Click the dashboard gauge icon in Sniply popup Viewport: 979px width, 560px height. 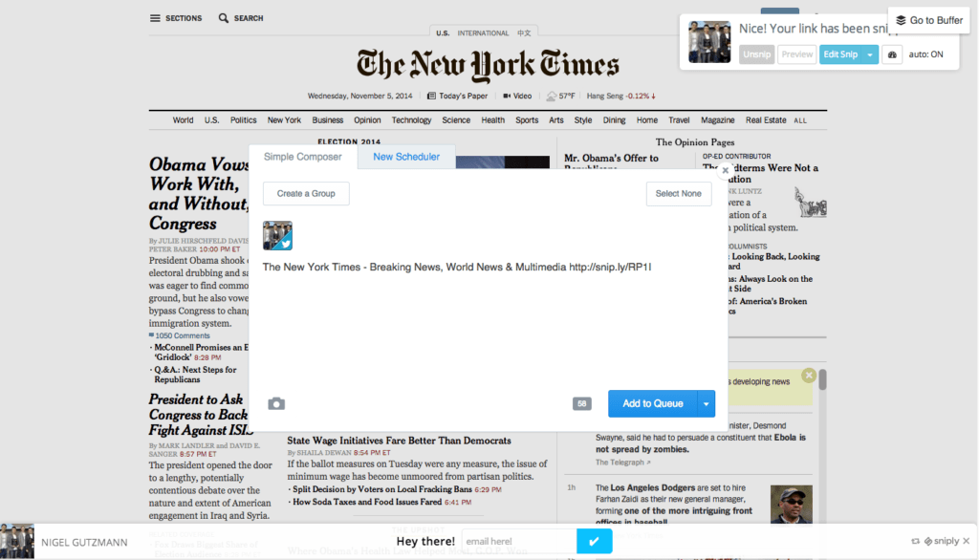click(x=891, y=54)
